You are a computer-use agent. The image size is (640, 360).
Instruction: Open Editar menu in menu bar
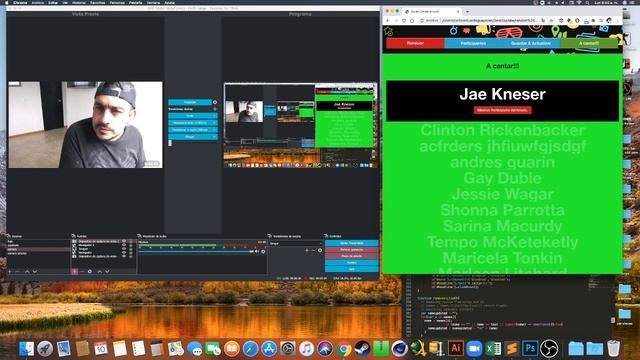[x=53, y=2]
